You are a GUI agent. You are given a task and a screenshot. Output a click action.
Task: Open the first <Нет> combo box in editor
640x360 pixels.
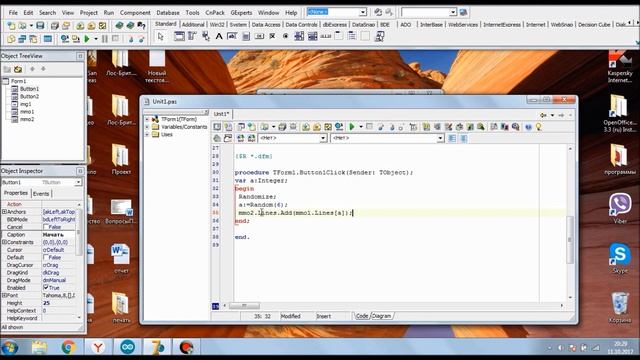click(323, 138)
